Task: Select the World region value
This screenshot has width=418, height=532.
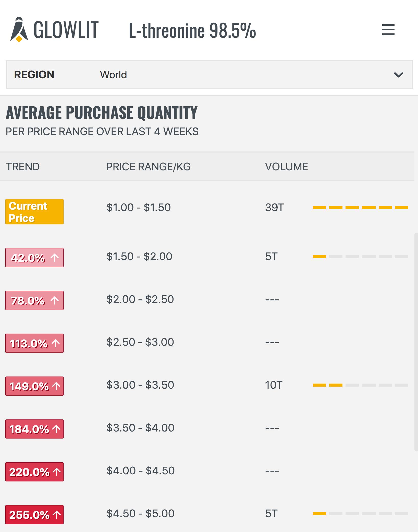Action: (113, 75)
